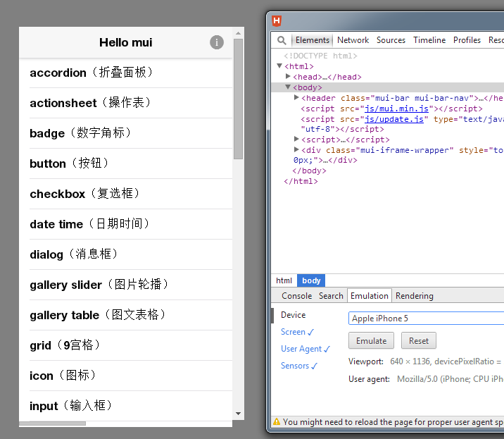Select the closing </body> tag line
504x439 pixels.
309,171
